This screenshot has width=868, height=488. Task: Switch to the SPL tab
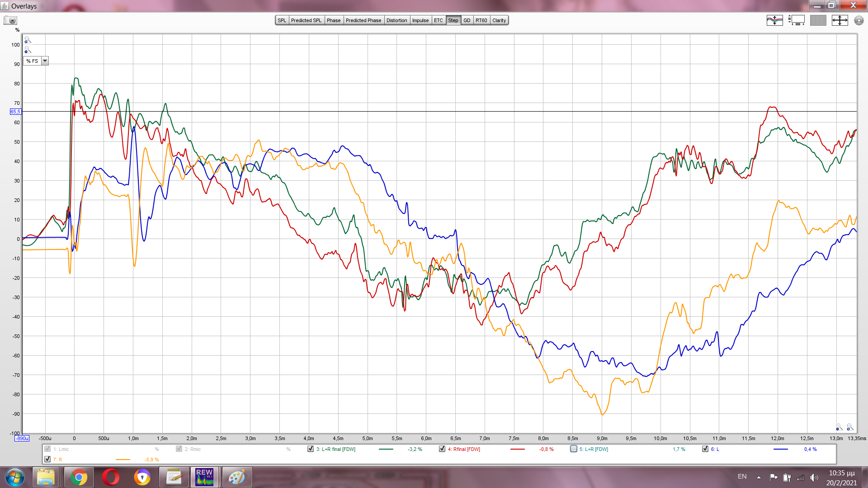click(x=282, y=20)
